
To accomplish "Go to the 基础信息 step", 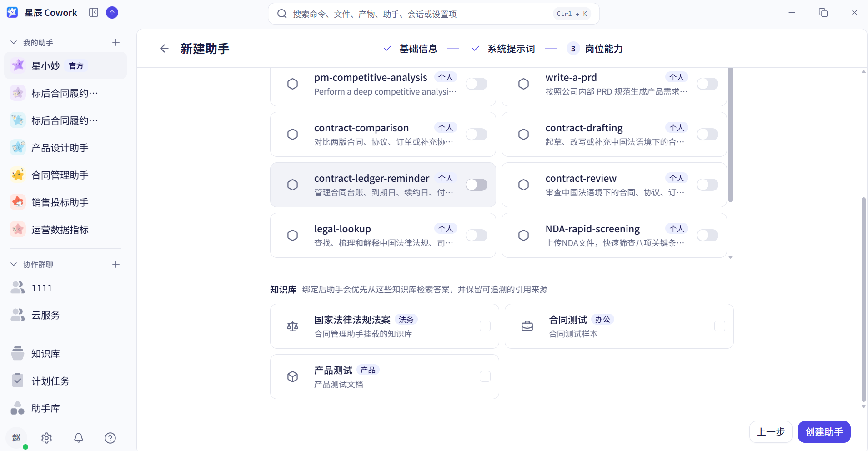I will (411, 49).
